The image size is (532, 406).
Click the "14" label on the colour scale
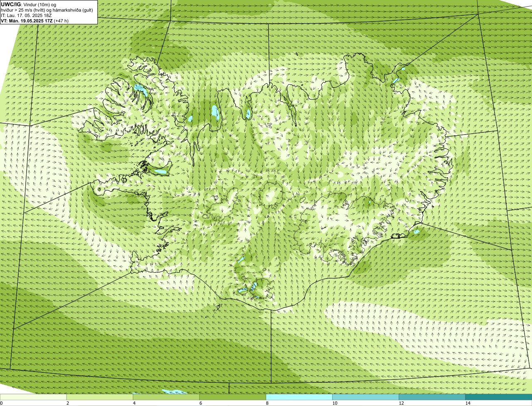click(x=468, y=403)
